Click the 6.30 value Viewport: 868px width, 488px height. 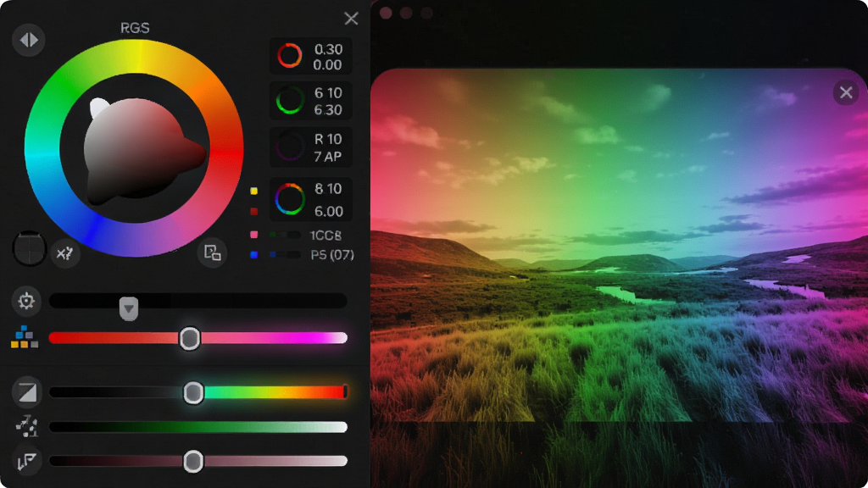pos(328,109)
